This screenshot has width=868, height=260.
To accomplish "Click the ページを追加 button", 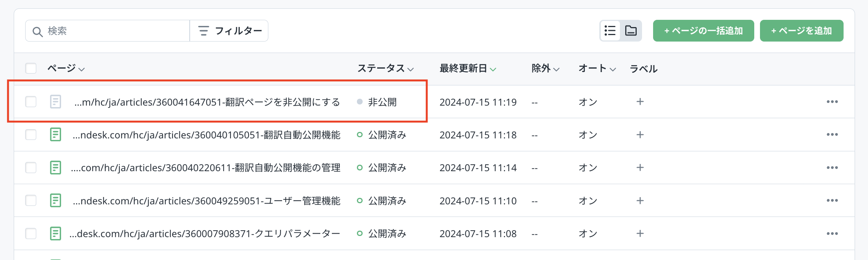I will pos(801,31).
